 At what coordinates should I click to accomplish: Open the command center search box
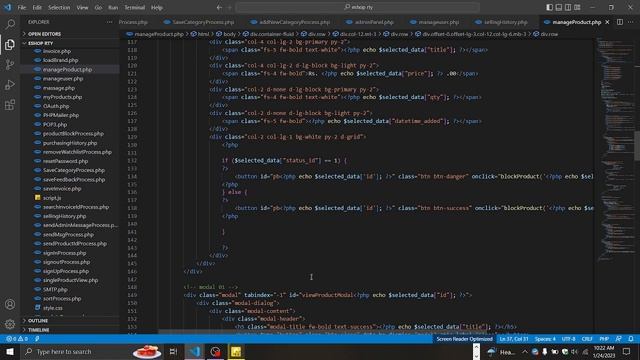tap(358, 7)
